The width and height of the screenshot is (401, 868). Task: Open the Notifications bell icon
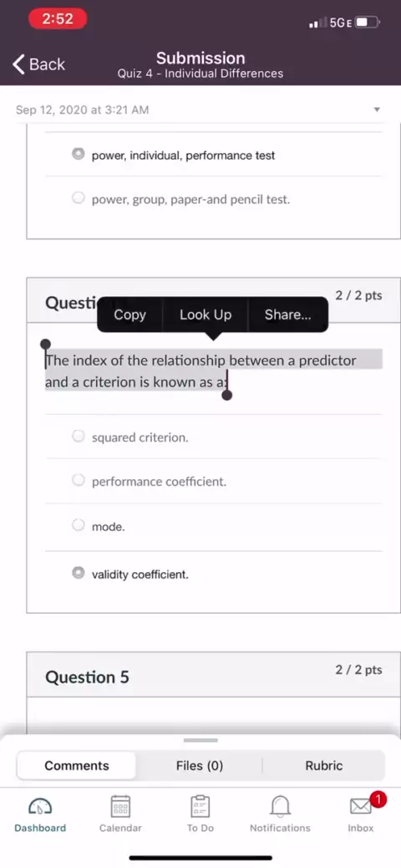point(281,806)
